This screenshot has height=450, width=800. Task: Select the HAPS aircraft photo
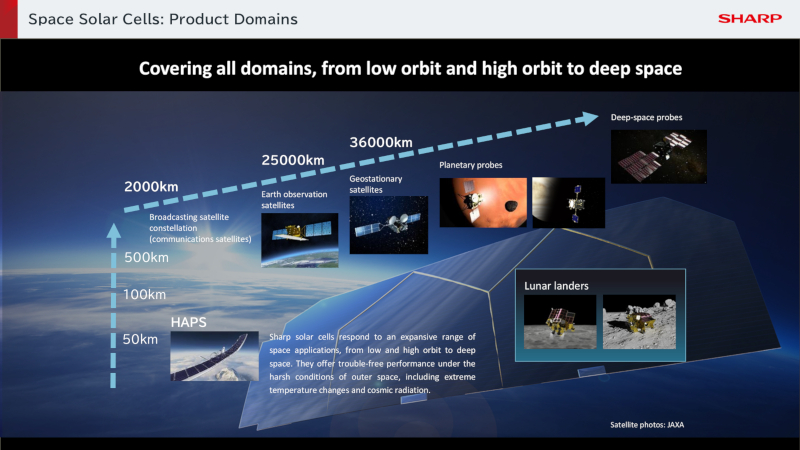coord(214,355)
